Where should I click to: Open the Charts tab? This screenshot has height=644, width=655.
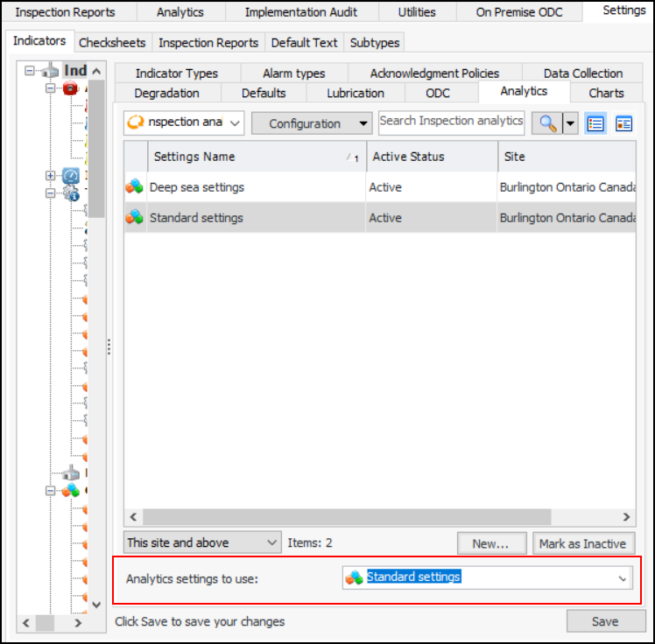pyautogui.click(x=606, y=93)
